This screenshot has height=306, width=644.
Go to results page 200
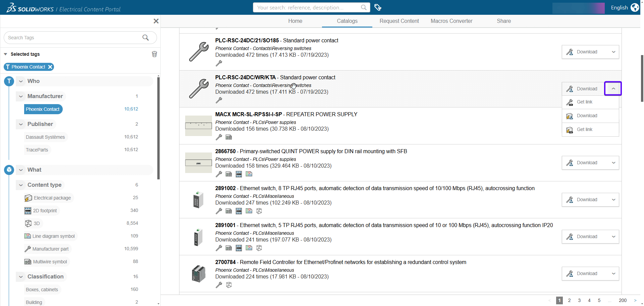(x=623, y=300)
